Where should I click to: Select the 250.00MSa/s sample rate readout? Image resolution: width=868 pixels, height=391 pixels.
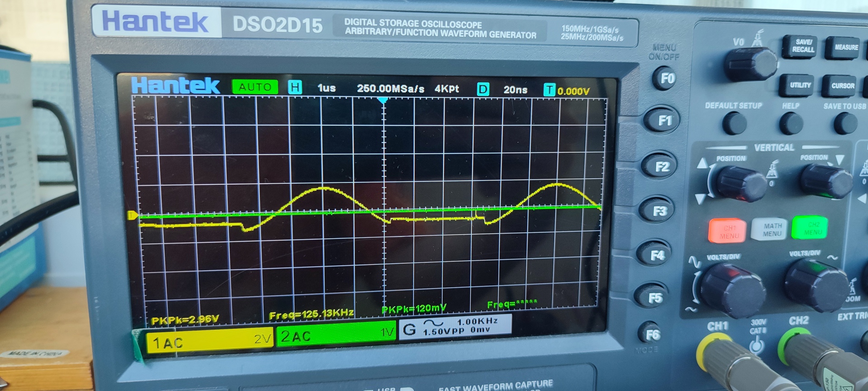[391, 89]
